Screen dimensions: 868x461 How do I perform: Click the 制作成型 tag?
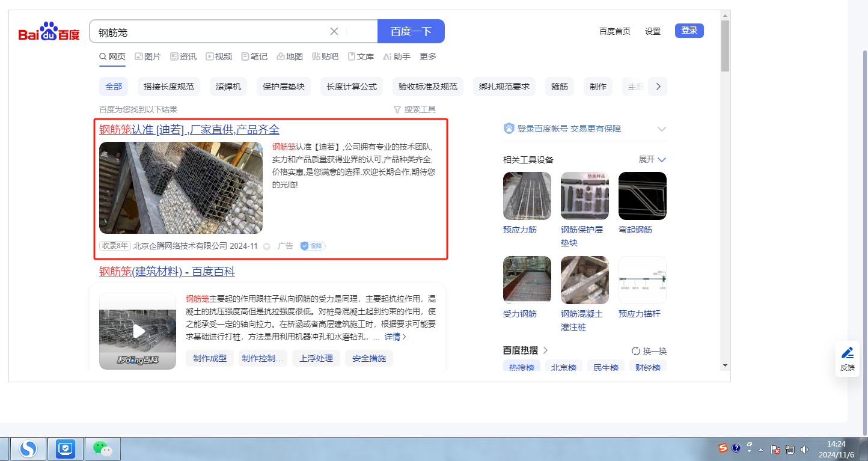[x=210, y=358]
